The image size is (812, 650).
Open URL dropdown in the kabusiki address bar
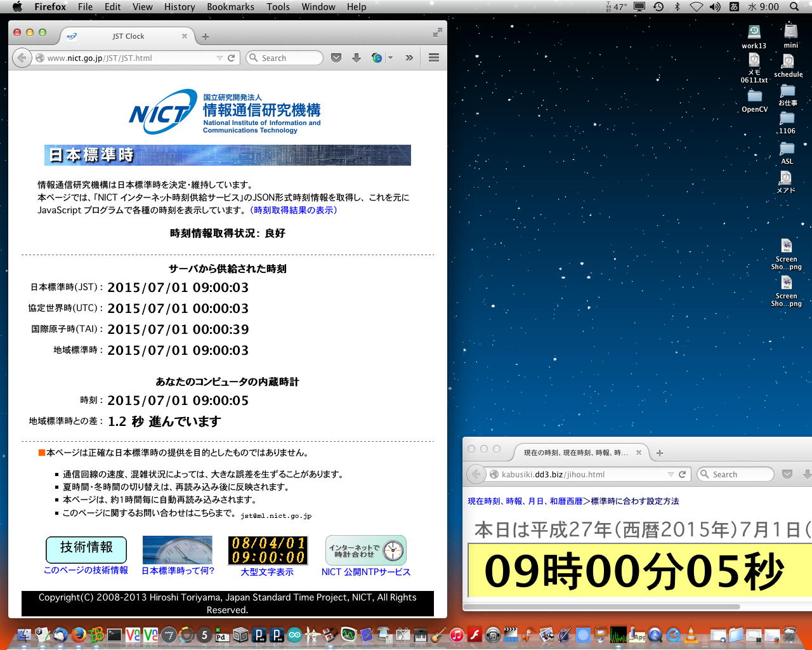tap(671, 474)
